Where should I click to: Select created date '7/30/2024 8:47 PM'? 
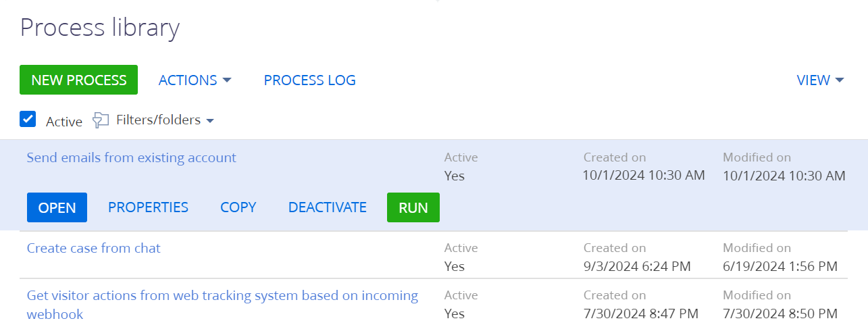point(640,314)
